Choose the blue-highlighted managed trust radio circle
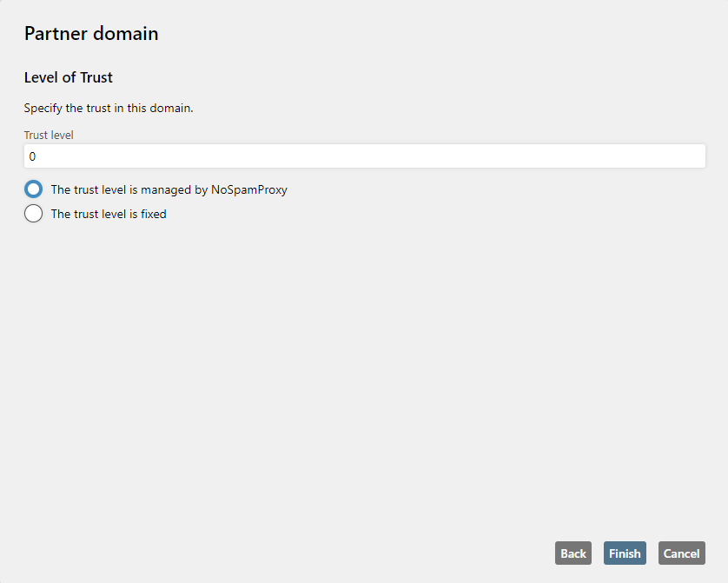This screenshot has height=583, width=728. 33,189
